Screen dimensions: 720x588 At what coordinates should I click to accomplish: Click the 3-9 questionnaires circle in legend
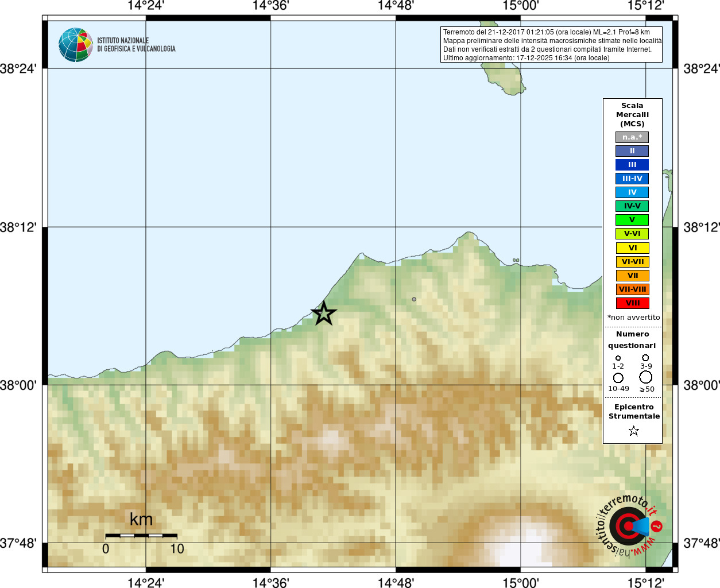645,357
